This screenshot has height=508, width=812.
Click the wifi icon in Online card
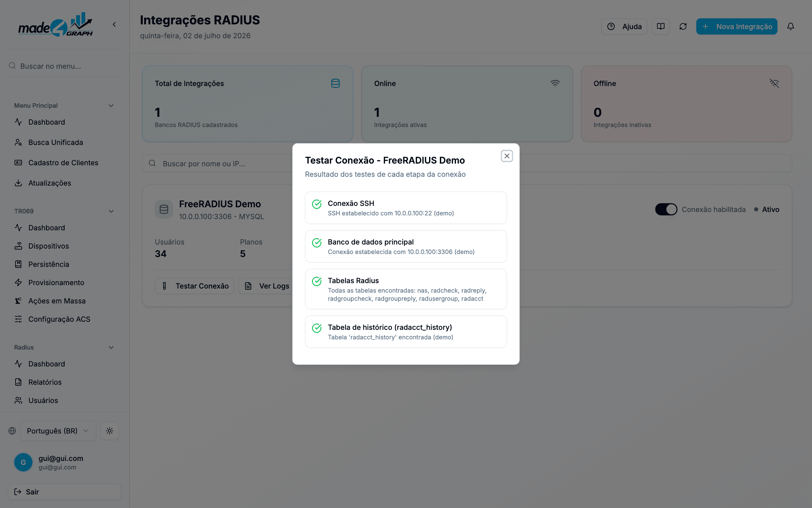point(555,83)
